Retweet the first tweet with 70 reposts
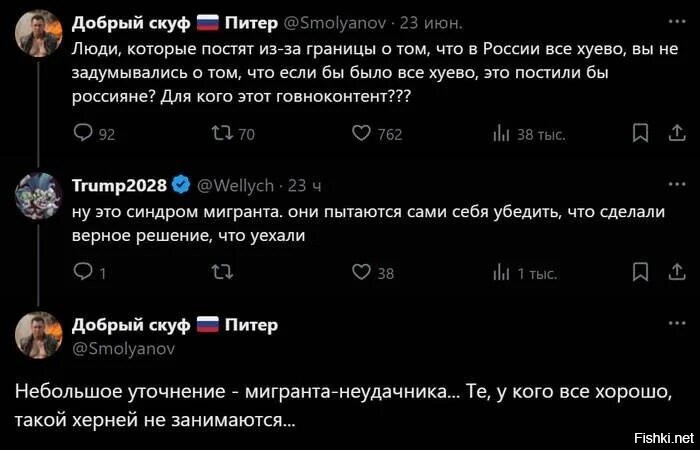The width and height of the screenshot is (700, 450). pyautogui.click(x=223, y=134)
